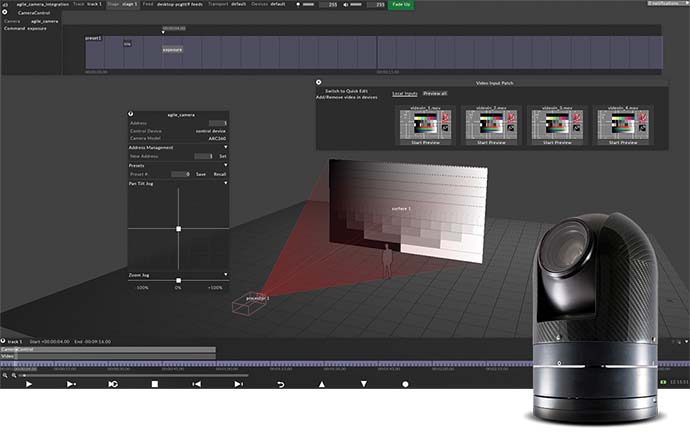Viewport: 690px width, 439px height.
Task: Click play-to-end-of-section transport button
Action: click(71, 384)
